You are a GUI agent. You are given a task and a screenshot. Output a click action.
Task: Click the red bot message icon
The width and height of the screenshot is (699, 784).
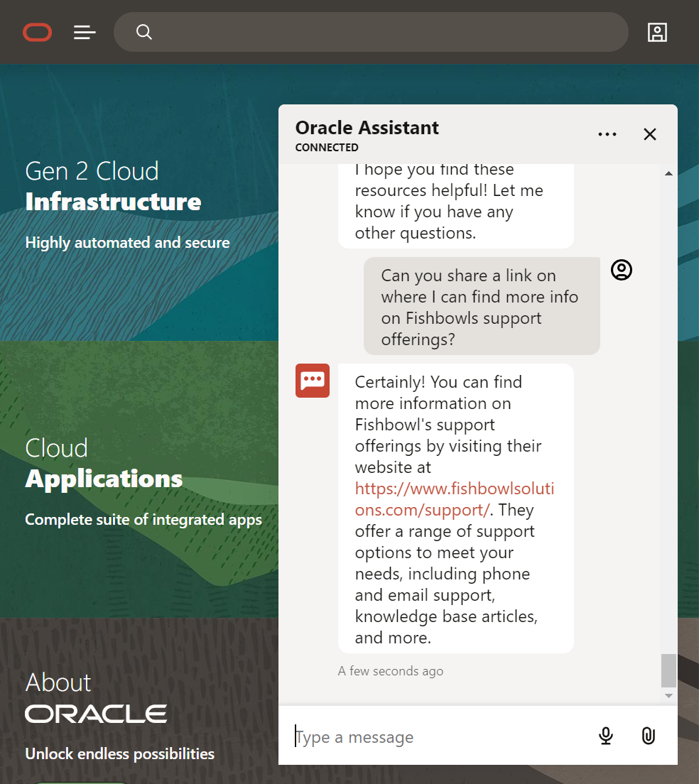313,381
